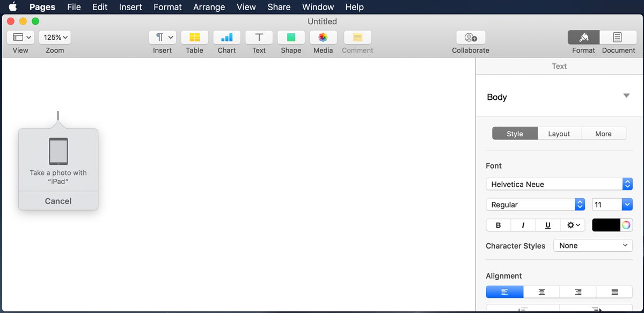644x313 pixels.
Task: Minimize the Pages window
Action: tap(23, 21)
